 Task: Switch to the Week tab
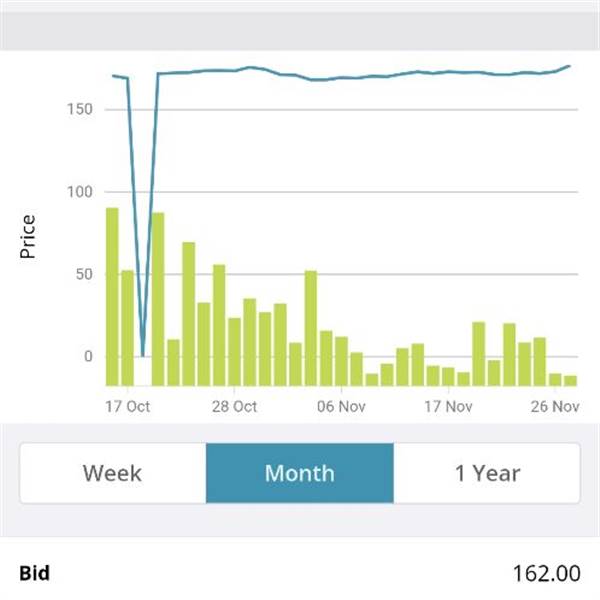pos(112,473)
